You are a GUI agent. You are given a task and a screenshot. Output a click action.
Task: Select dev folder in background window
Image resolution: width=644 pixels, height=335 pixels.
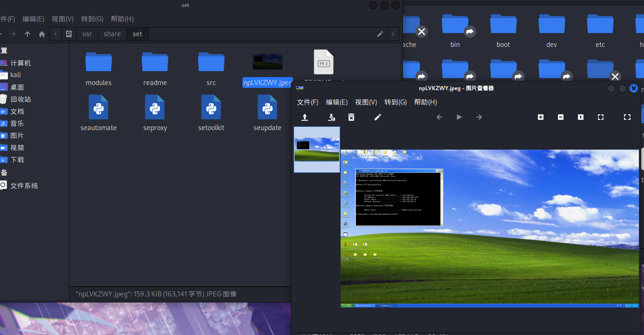coord(552,31)
